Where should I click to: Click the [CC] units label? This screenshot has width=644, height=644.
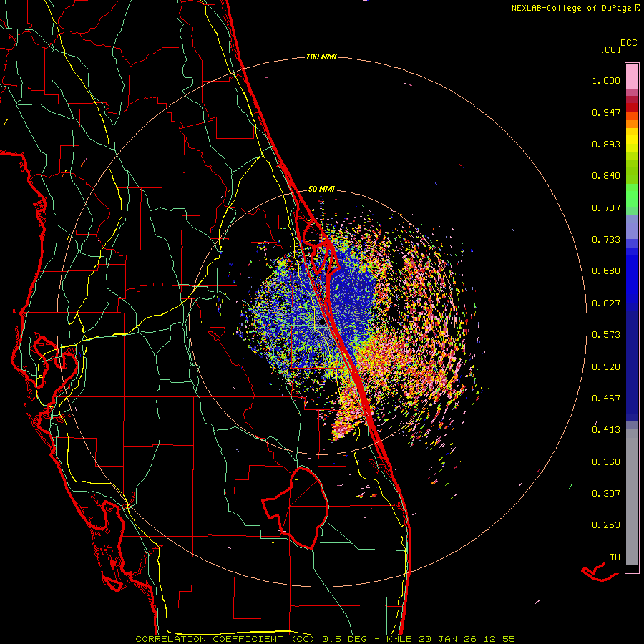(610, 49)
